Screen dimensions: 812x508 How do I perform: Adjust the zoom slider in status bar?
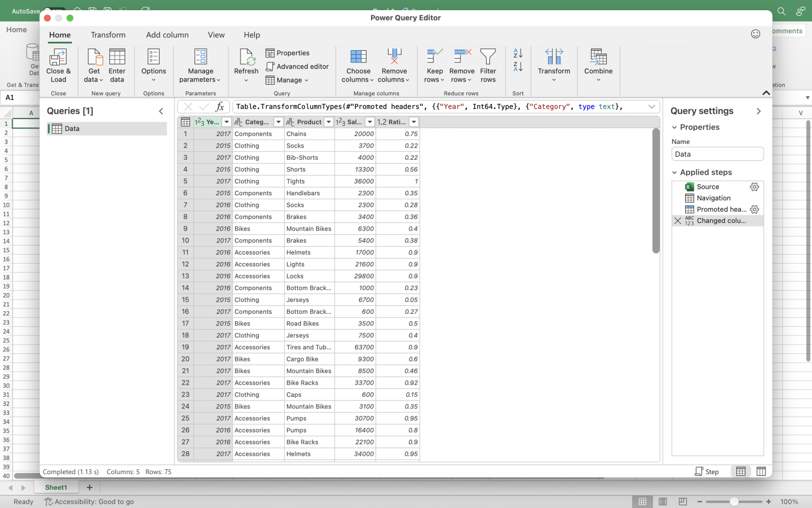tap(734, 501)
